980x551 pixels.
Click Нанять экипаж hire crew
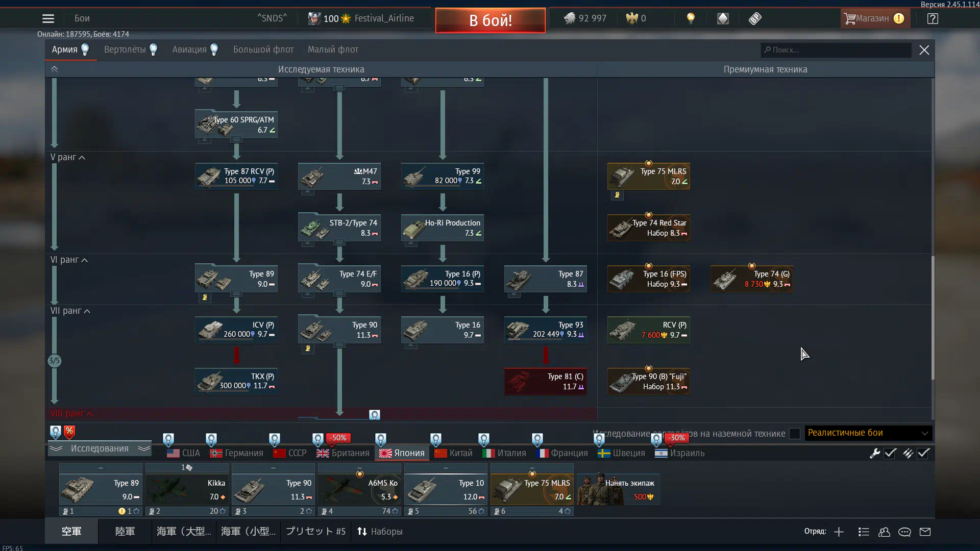(618, 490)
